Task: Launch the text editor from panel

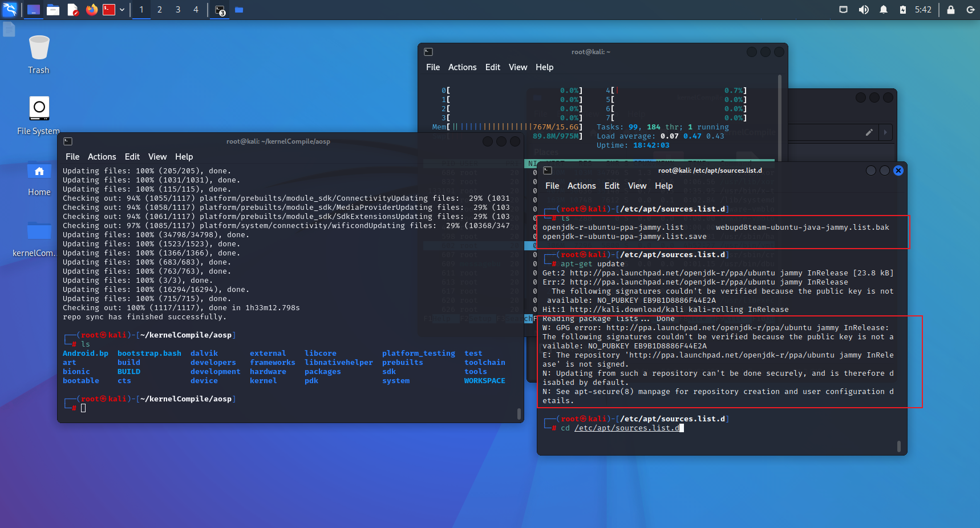Action: click(72, 10)
